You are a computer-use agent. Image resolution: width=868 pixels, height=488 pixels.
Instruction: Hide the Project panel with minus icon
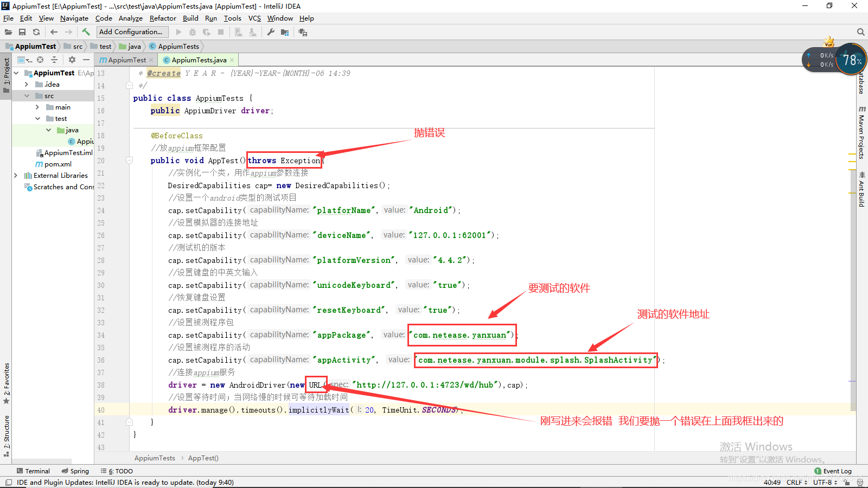pyautogui.click(x=86, y=60)
